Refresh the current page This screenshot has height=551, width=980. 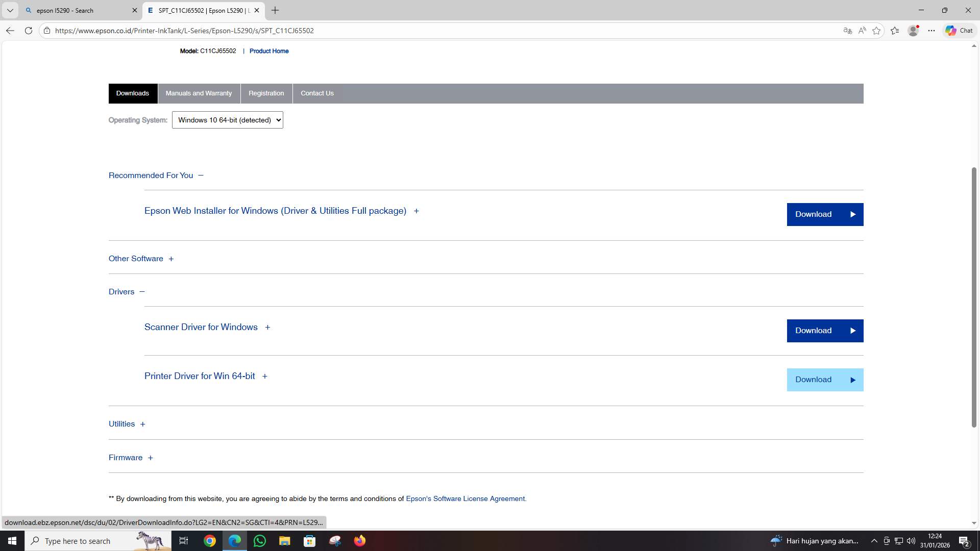click(x=29, y=31)
